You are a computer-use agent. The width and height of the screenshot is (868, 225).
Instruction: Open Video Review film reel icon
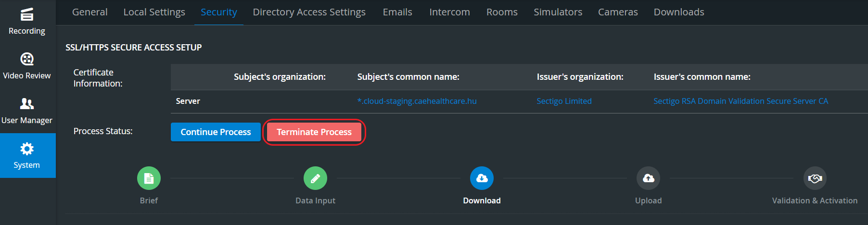[27, 59]
